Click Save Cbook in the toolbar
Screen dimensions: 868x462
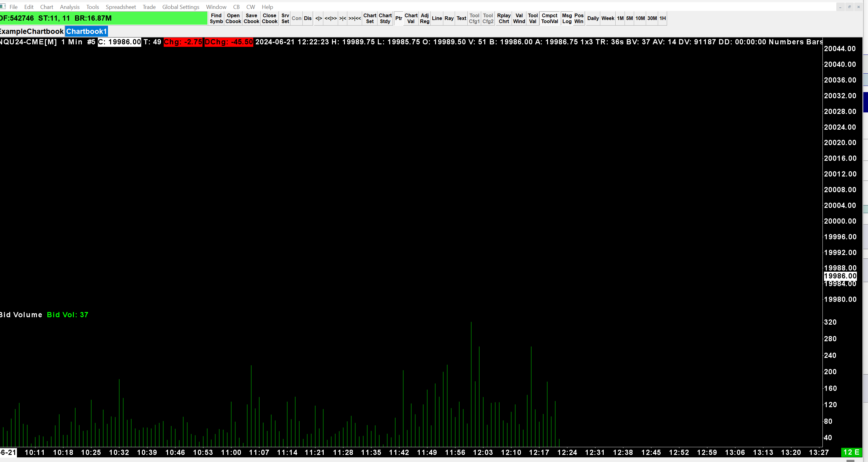[x=251, y=18]
